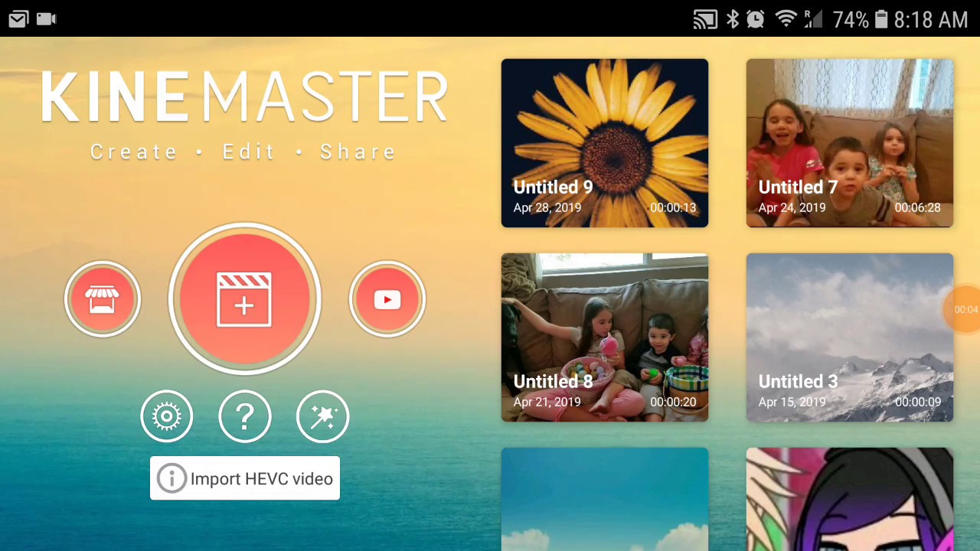Screen dimensions: 980x551
Task: Open the YouTube channel button
Action: coord(387,299)
